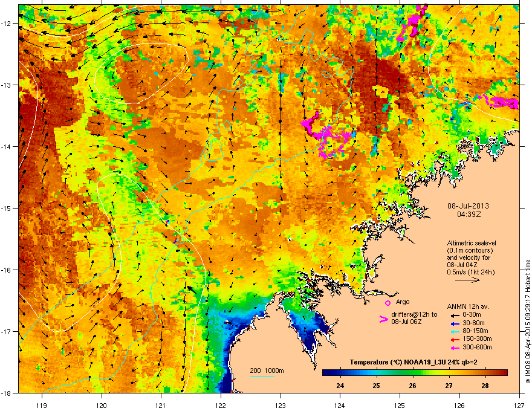Click the longitude axis label 122
The height and width of the screenshot is (411, 532).
(221, 405)
